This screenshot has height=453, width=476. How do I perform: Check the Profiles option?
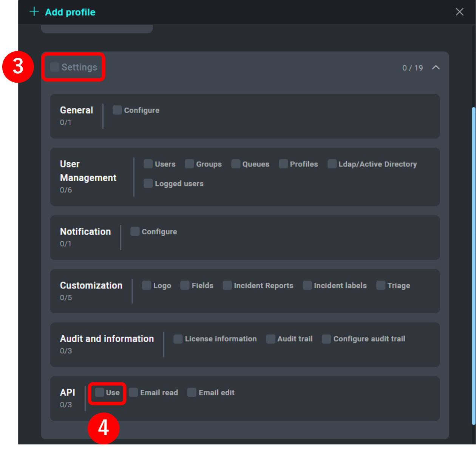[283, 164]
